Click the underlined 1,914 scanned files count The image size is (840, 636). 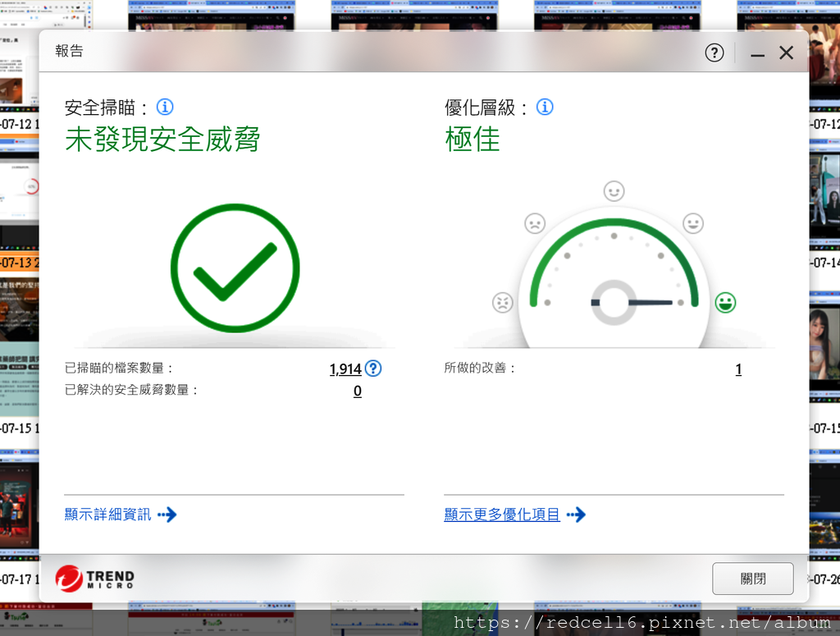pos(345,369)
